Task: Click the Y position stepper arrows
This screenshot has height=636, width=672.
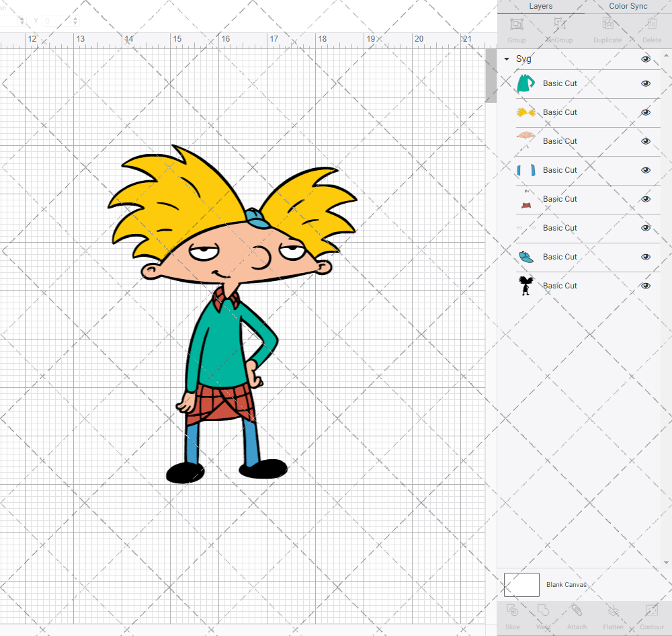Action: click(x=75, y=21)
